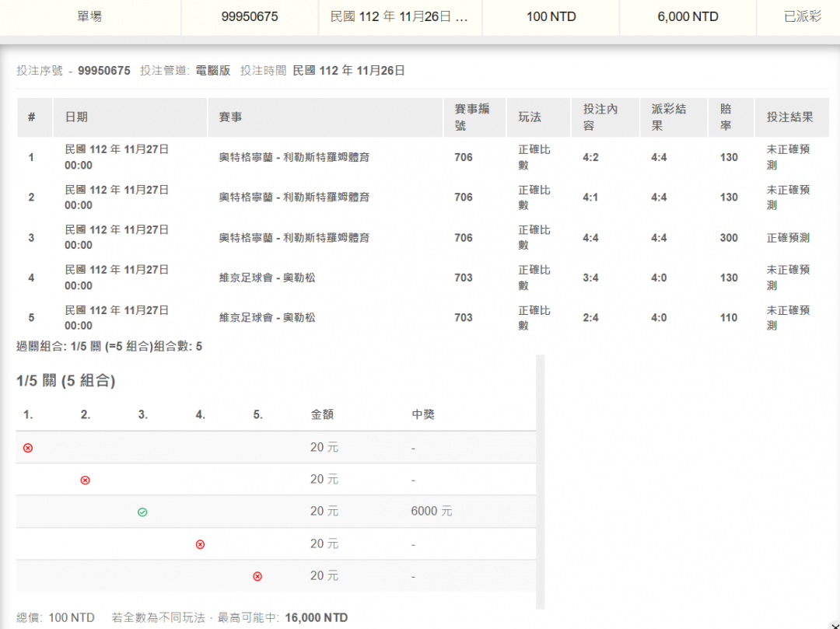This screenshot has height=629, width=840.
Task: Select the 單場 cell in the top row
Action: (x=89, y=16)
